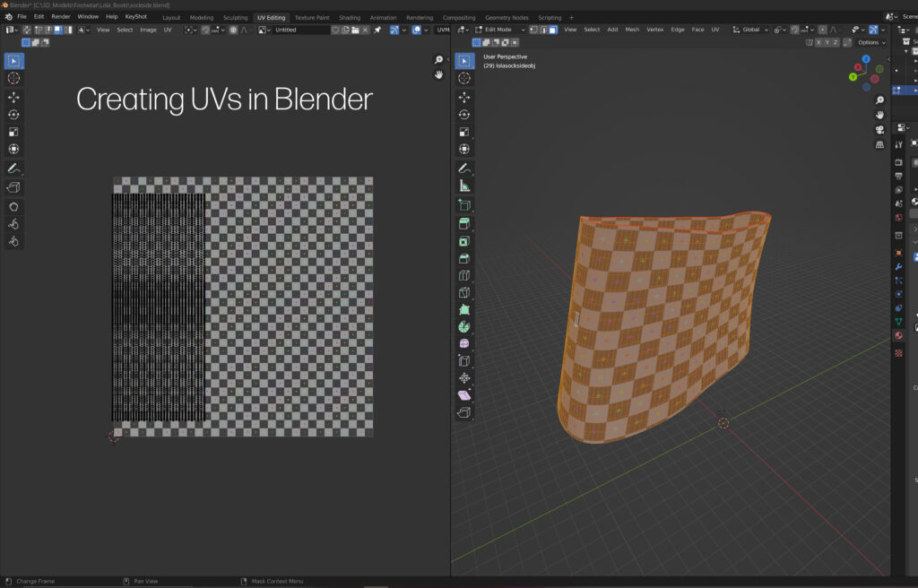Viewport: 918px width, 588px height.
Task: Pin the Untitled image in the UV editor
Action: [377, 30]
